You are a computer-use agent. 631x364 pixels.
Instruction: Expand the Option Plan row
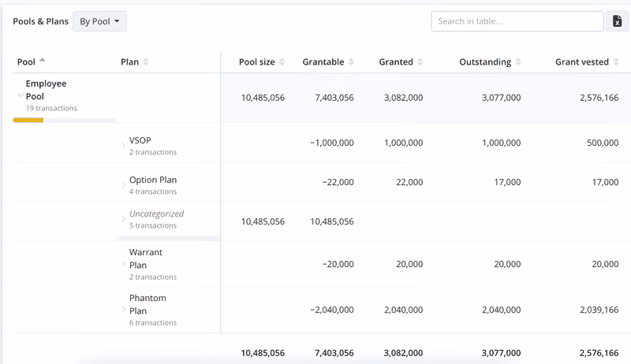pyautogui.click(x=124, y=185)
